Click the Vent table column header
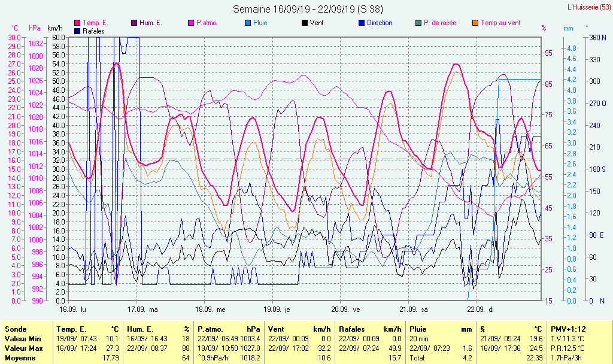 click(276, 330)
